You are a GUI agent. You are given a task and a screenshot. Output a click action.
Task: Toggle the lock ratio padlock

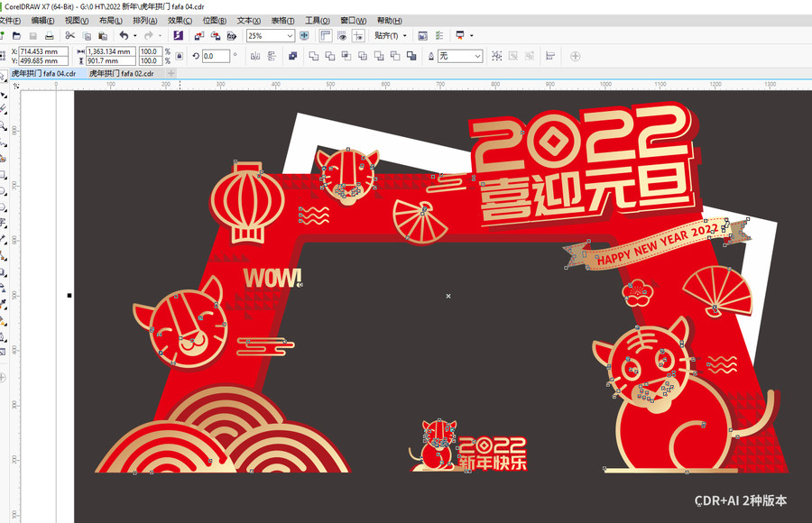pyautogui.click(x=180, y=56)
